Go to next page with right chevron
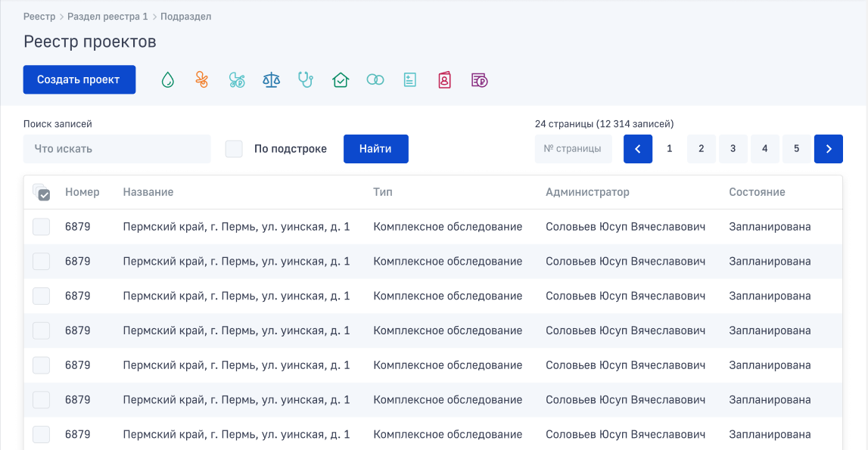The width and height of the screenshot is (868, 450). 829,148
